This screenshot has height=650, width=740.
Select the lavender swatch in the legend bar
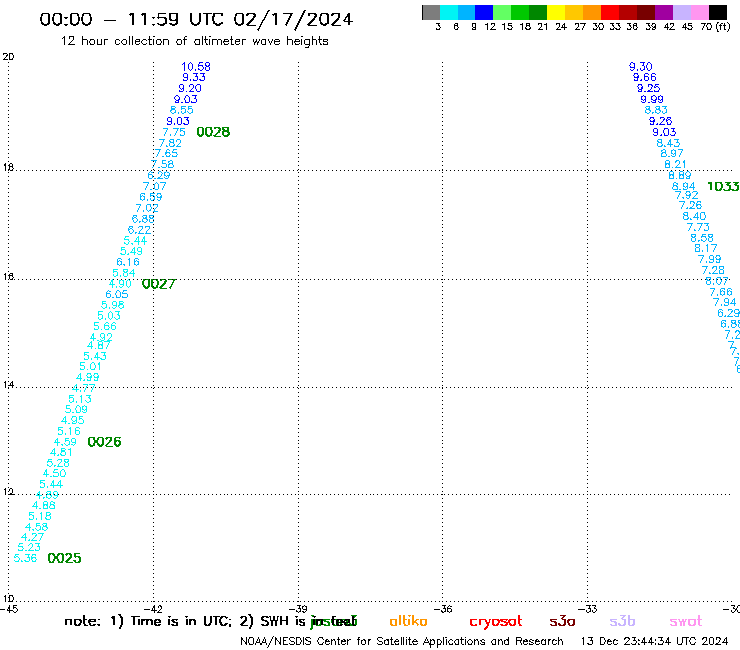pyautogui.click(x=682, y=12)
